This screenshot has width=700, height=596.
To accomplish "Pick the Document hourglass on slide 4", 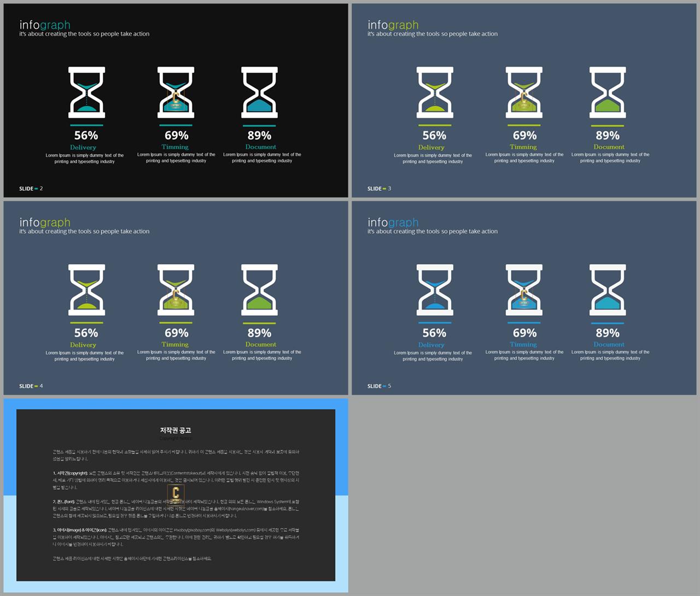I will point(260,290).
